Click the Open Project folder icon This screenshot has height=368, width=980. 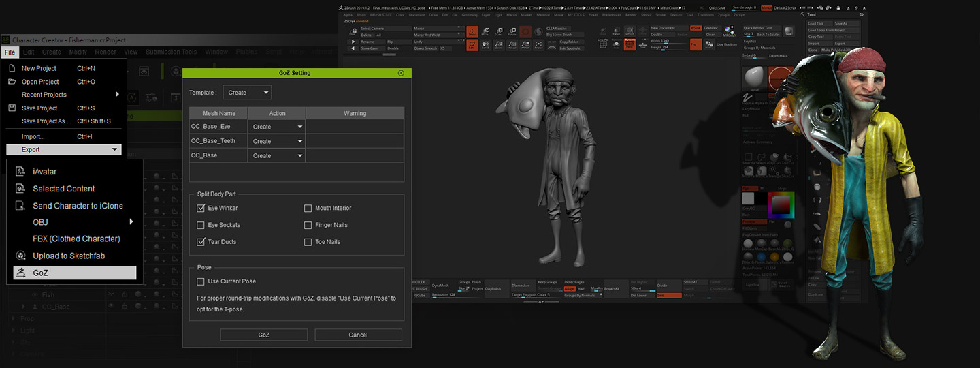click(12, 82)
